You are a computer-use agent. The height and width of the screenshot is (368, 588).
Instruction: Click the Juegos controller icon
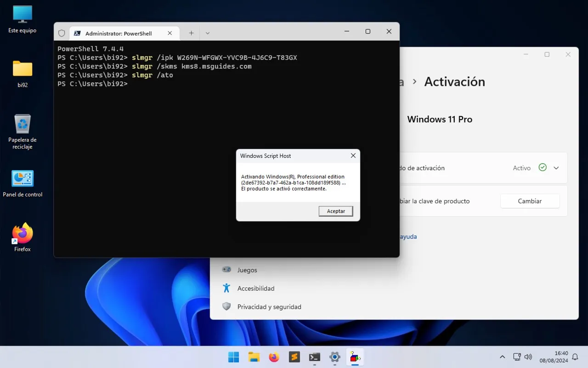(x=226, y=270)
